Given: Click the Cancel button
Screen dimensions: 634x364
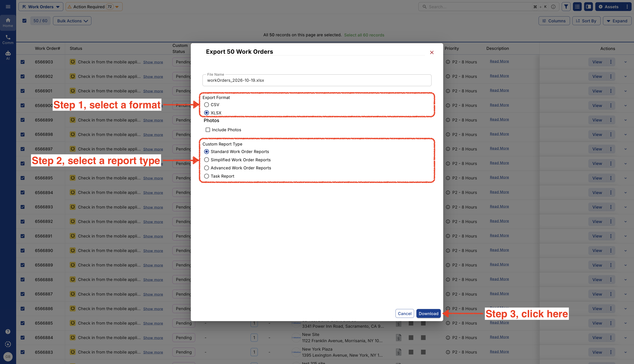Looking at the screenshot, I should [x=405, y=313].
